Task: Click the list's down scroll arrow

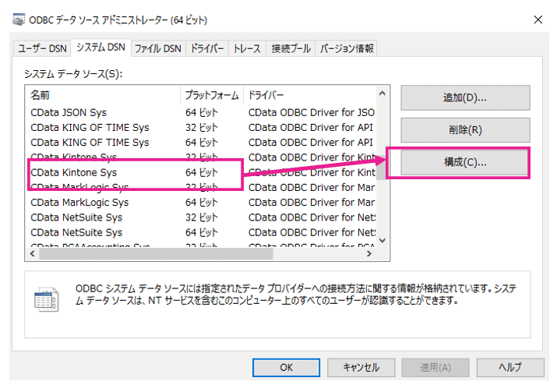Action: [382, 241]
